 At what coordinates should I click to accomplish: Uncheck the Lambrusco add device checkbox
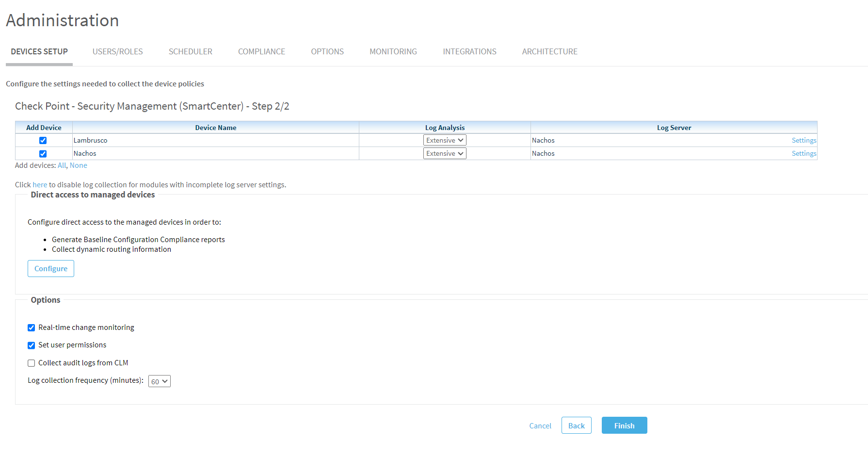coord(43,141)
